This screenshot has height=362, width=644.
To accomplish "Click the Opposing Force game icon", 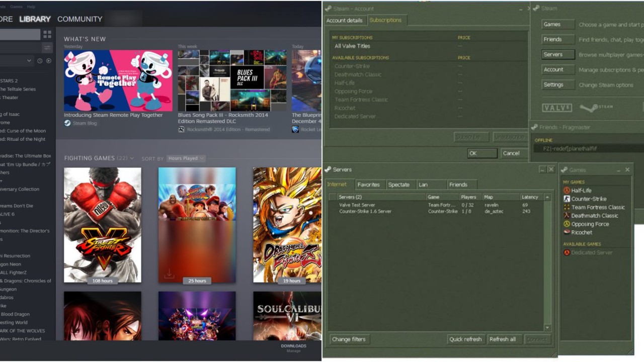I will (567, 224).
